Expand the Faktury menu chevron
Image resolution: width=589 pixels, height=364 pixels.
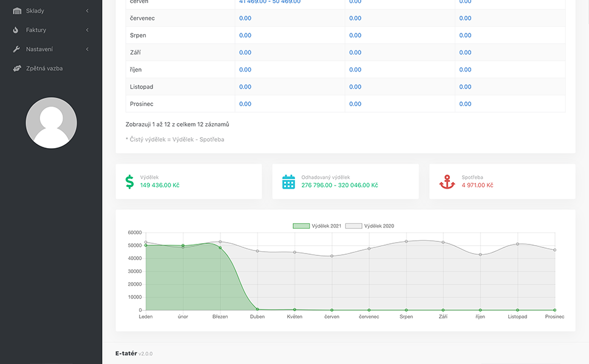(87, 30)
